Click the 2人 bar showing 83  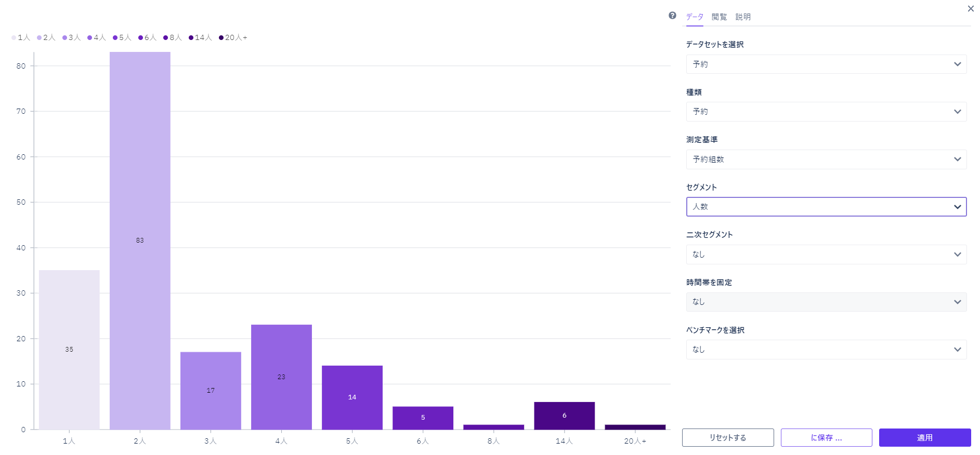click(140, 240)
